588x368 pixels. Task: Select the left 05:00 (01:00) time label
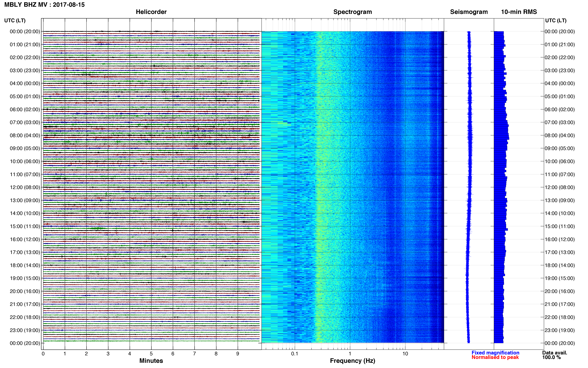tap(25, 96)
